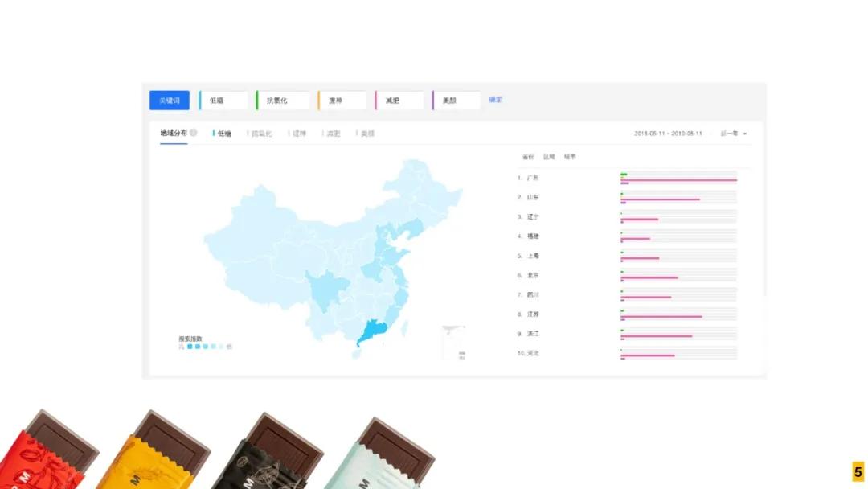
Task: Click the help icon beside 地域分布
Action: point(194,133)
